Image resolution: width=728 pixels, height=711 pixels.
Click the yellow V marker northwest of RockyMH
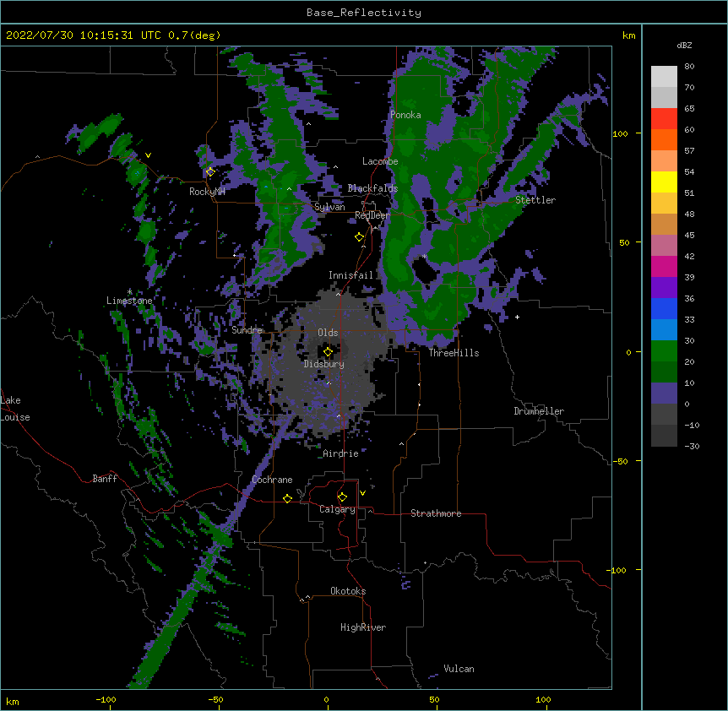pos(148,155)
